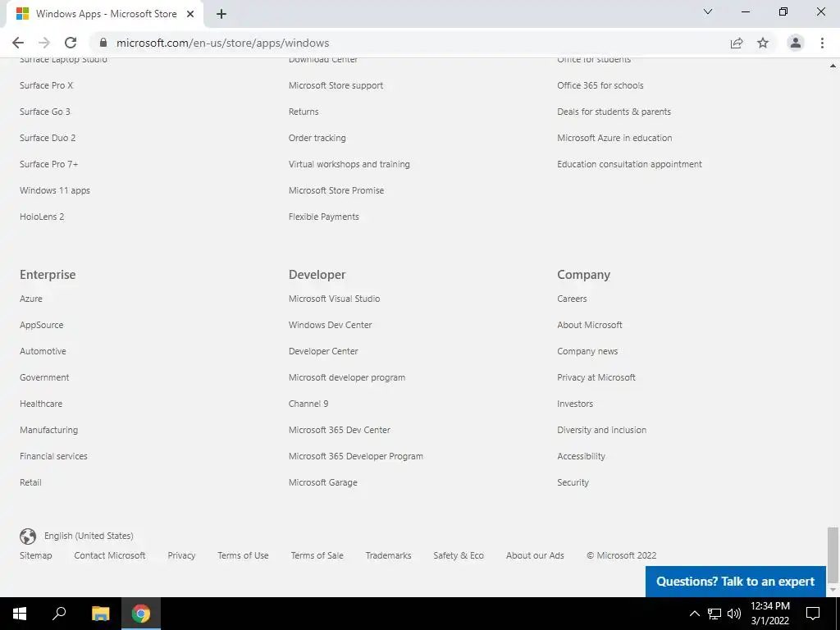This screenshot has height=630, width=840.
Task: Open Financial services link
Action: (x=53, y=456)
